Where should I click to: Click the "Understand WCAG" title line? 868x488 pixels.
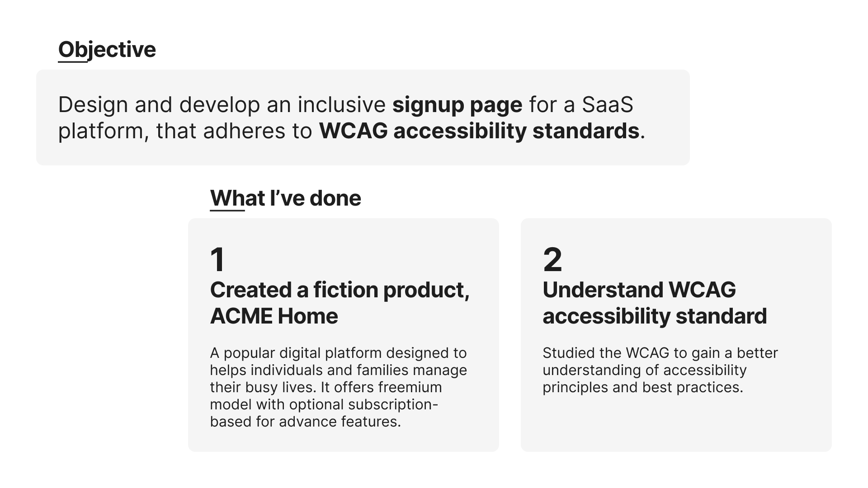click(x=639, y=290)
